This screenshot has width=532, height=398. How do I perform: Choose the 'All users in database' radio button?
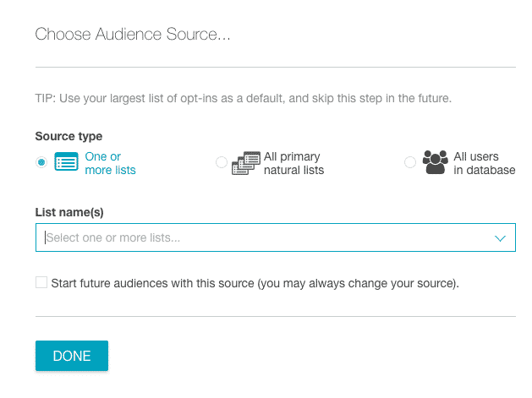(x=410, y=162)
